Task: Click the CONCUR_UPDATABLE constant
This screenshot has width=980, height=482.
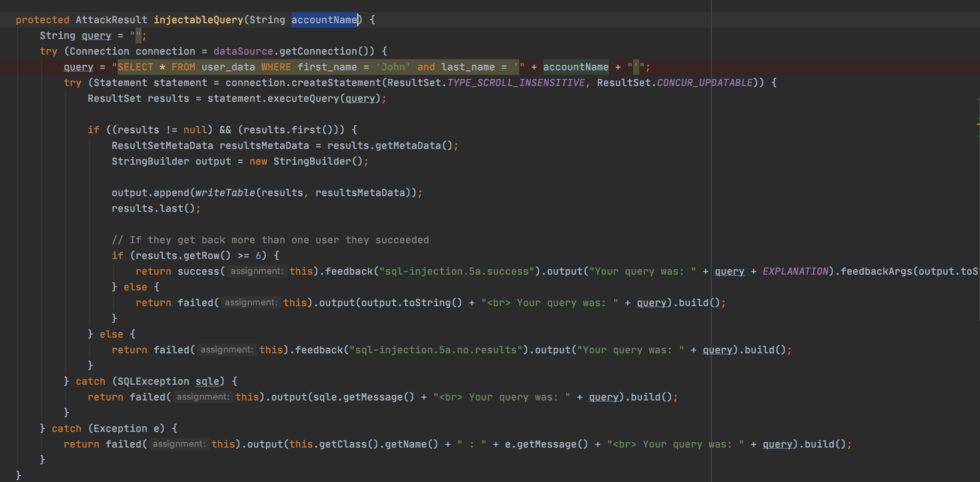Action: tap(705, 83)
